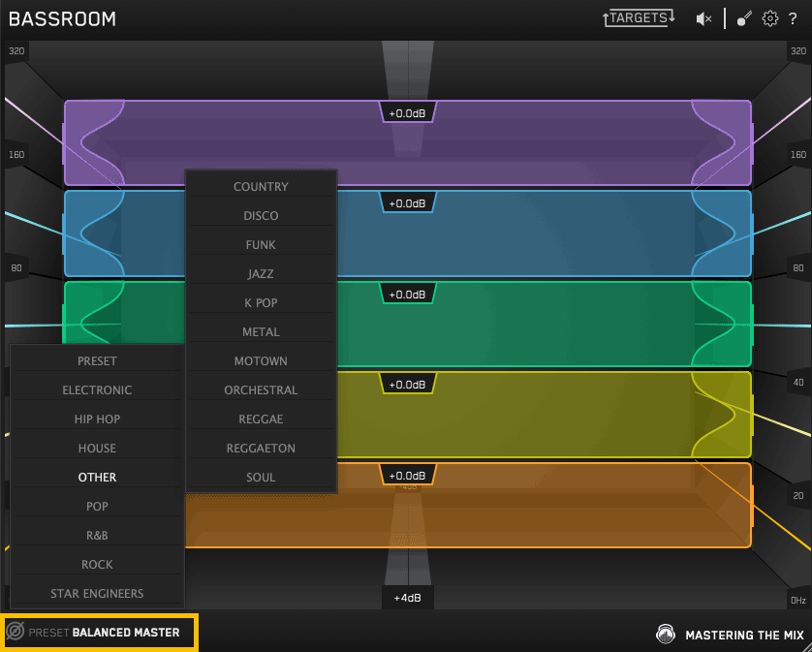The image size is (812, 652).
Task: Select the COUNTRY preset
Action: [x=261, y=186]
